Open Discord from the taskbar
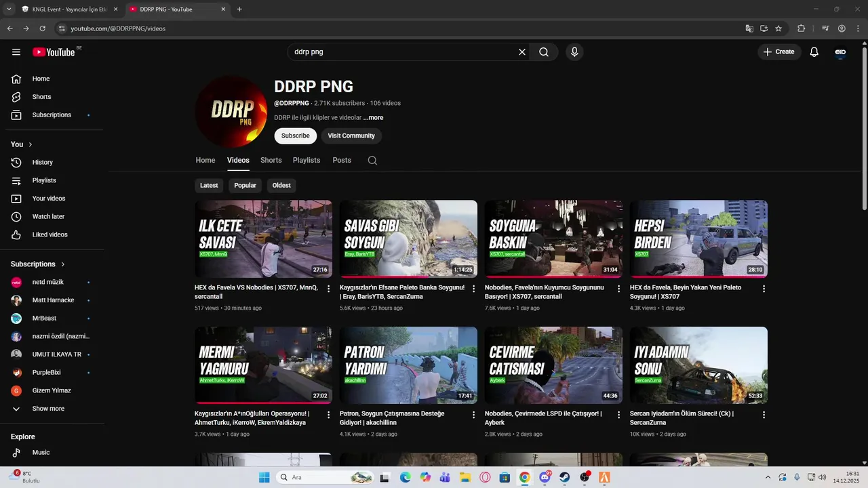This screenshot has height=488, width=868. (x=545, y=477)
